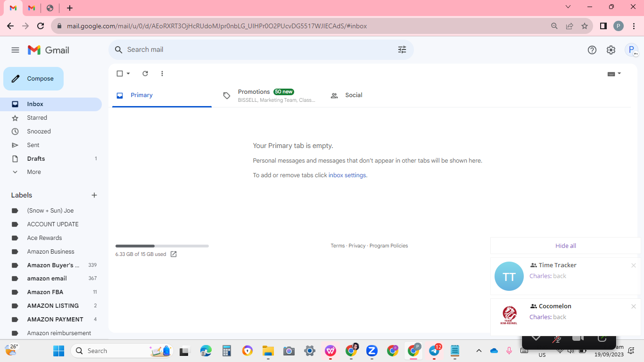Open the Amazon Business label

click(51, 252)
